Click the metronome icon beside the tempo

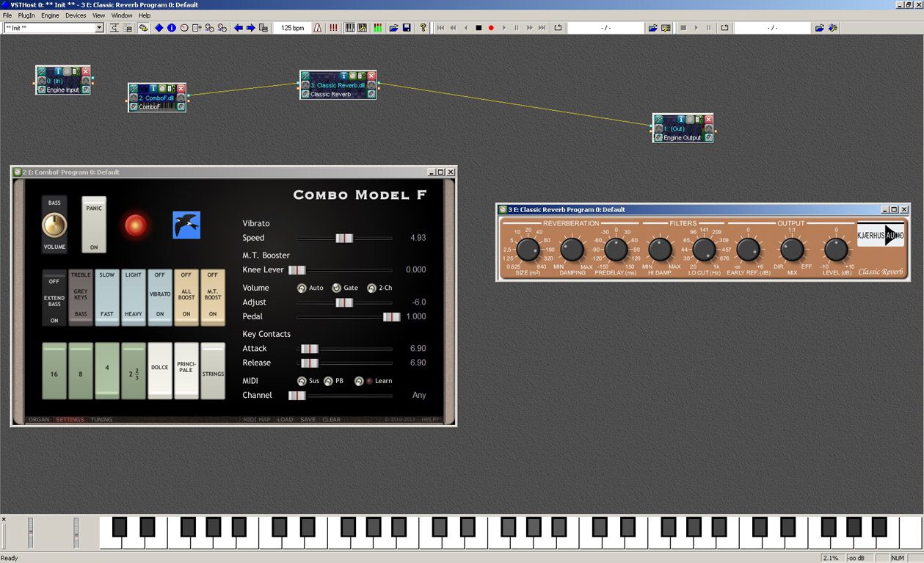tap(318, 28)
